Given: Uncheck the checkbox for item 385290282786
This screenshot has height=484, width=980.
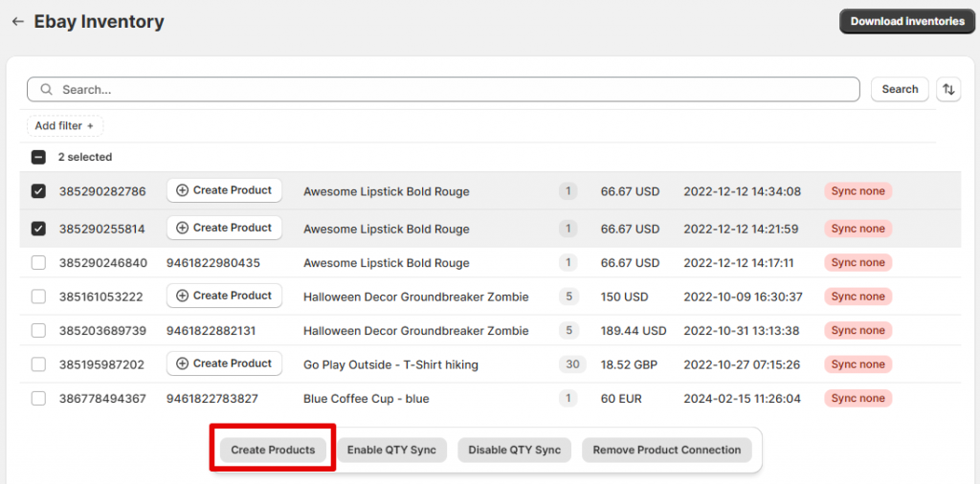Looking at the screenshot, I should pyautogui.click(x=38, y=191).
